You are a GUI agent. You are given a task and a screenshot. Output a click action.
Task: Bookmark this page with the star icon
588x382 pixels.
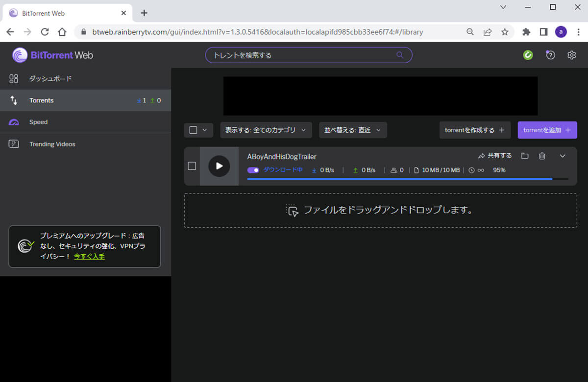click(505, 32)
